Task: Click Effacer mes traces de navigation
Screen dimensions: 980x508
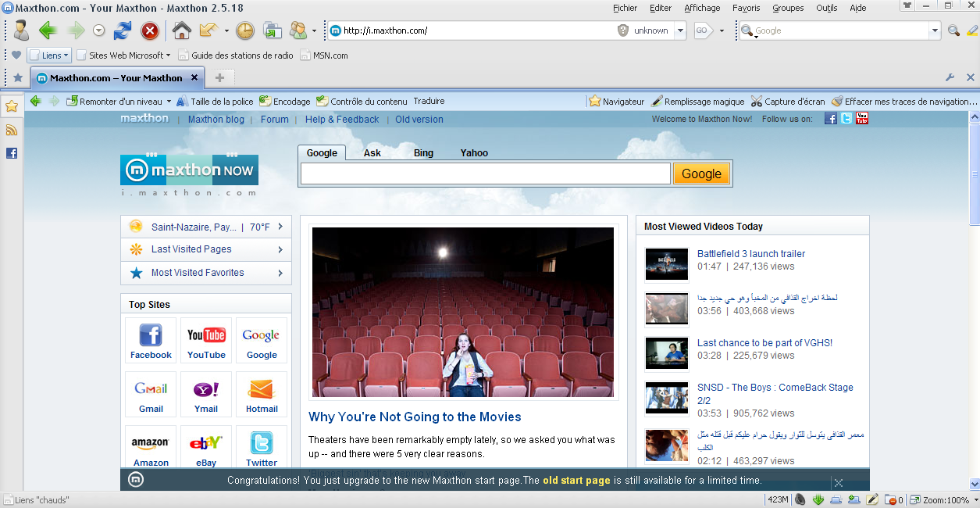Action: pyautogui.click(x=904, y=101)
